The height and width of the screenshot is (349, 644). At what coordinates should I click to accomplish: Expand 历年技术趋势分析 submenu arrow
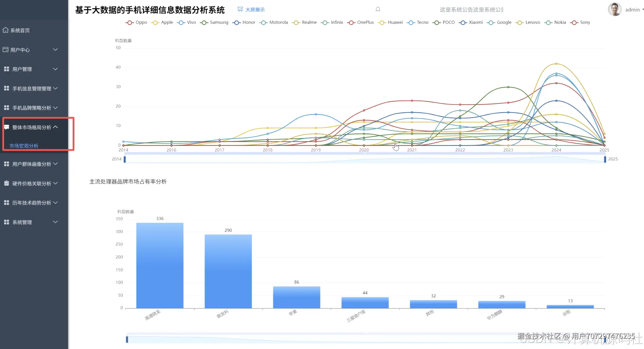click(55, 203)
